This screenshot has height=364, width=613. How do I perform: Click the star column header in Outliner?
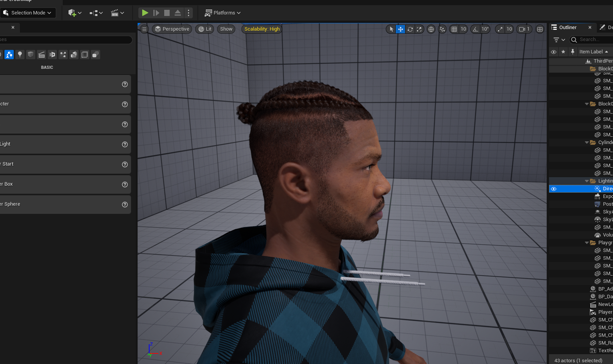tap(563, 52)
